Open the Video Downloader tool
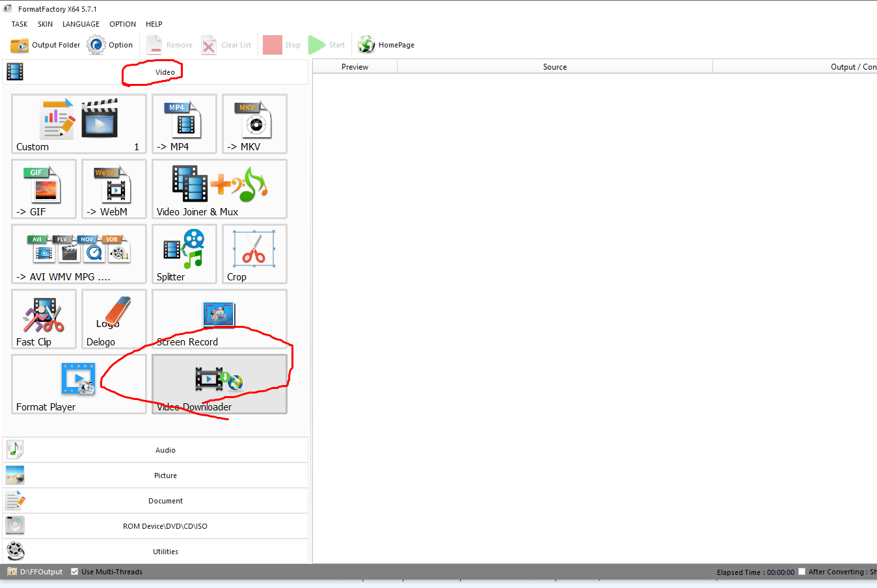The width and height of the screenshot is (877, 588). coord(219,384)
